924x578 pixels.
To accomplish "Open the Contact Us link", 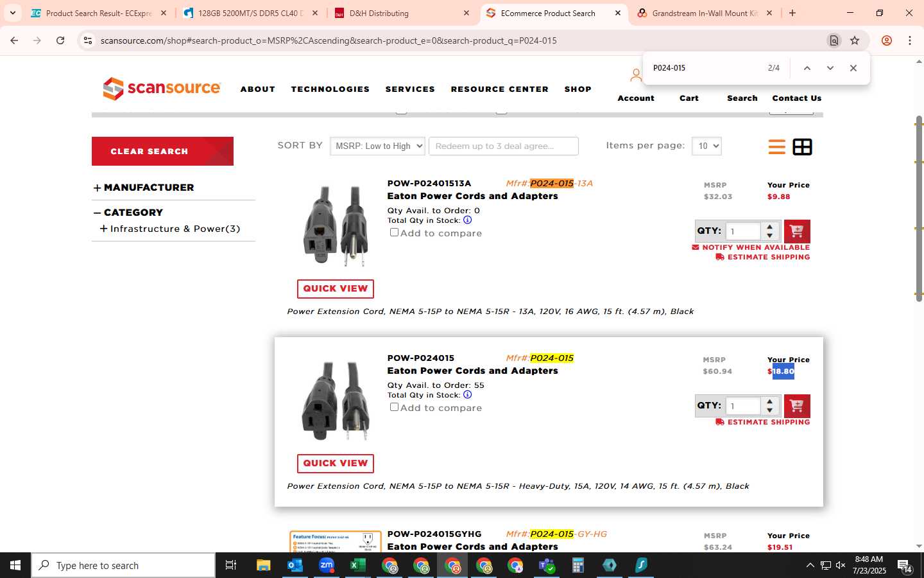I will [x=797, y=98].
